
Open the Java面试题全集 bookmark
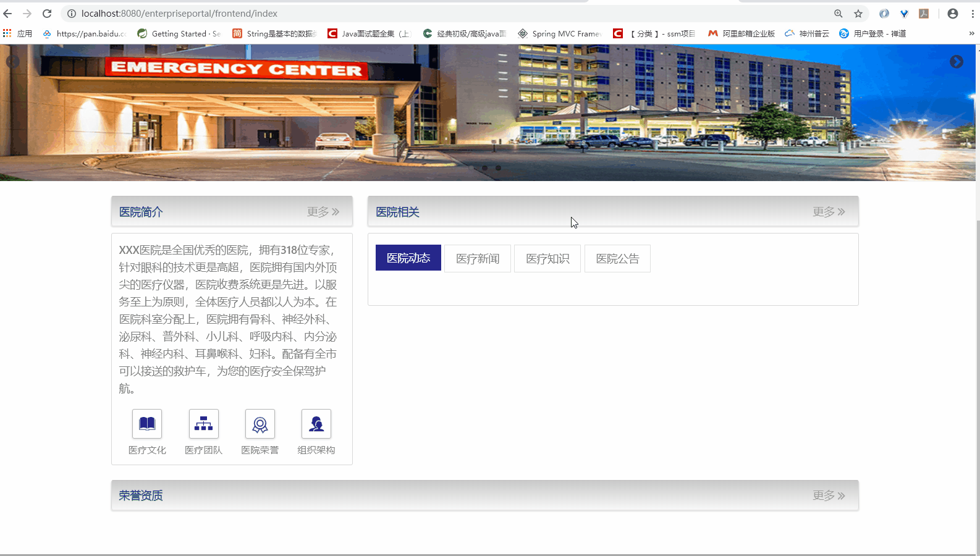coord(370,33)
